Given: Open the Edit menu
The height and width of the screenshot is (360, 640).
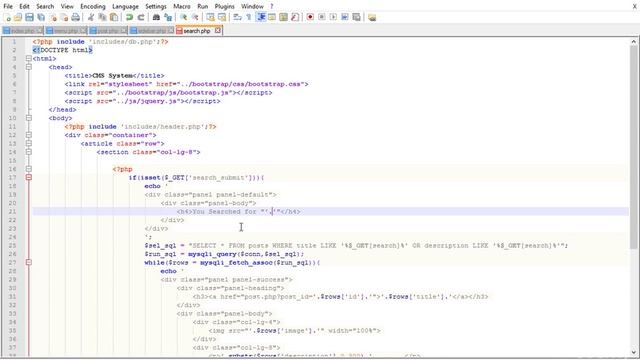Looking at the screenshot, I should click(x=24, y=6).
